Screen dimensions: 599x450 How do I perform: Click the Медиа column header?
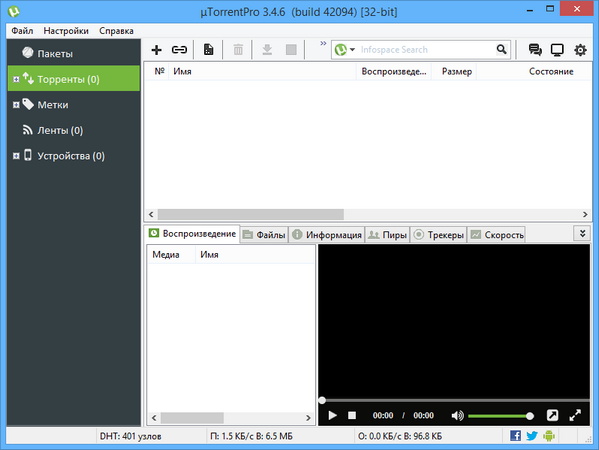coord(171,254)
